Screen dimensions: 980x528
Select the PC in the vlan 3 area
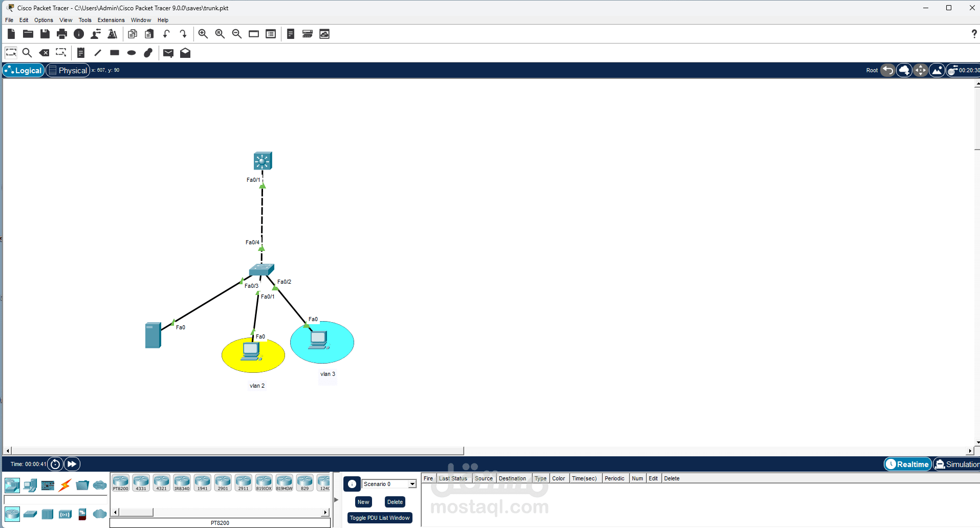(319, 340)
